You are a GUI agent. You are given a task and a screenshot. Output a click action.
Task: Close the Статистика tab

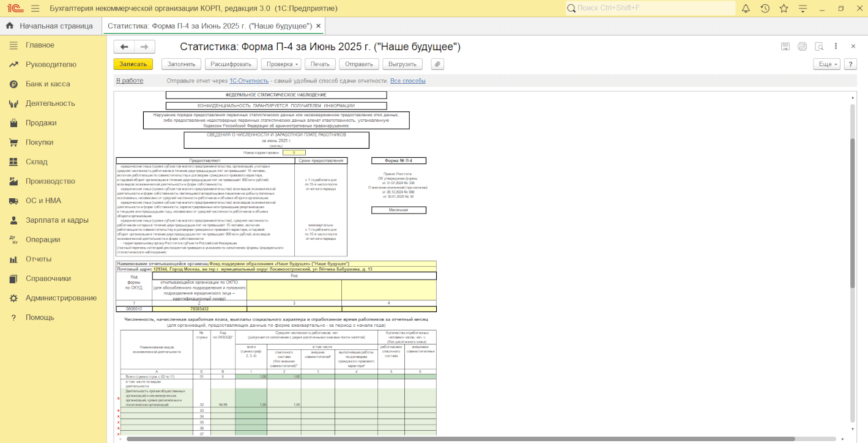318,26
